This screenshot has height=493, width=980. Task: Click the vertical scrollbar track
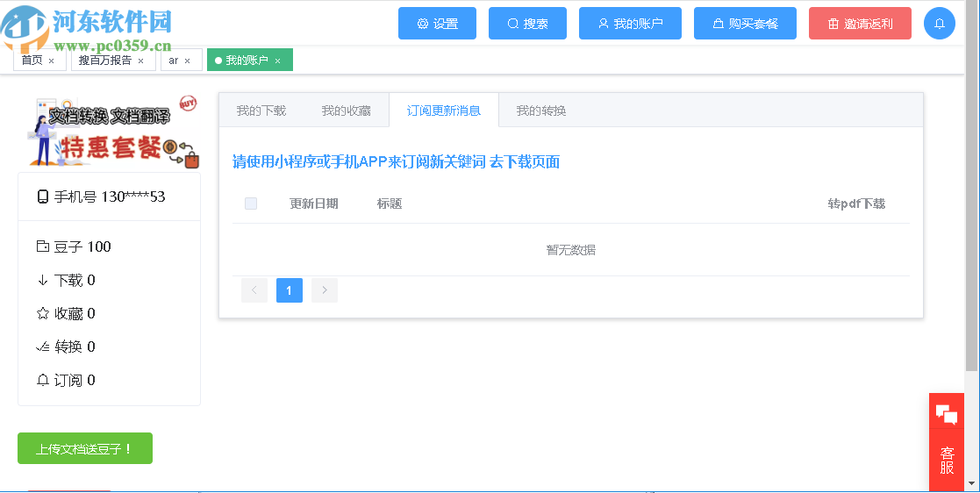(x=972, y=425)
